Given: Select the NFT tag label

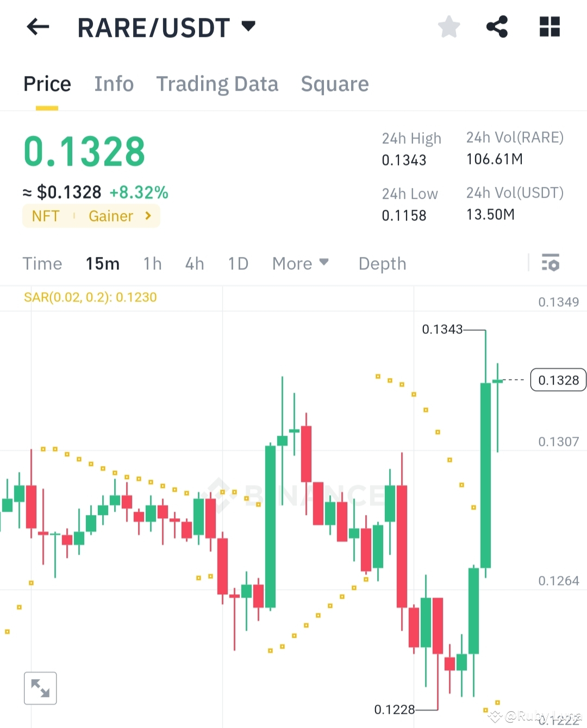Looking at the screenshot, I should (45, 216).
